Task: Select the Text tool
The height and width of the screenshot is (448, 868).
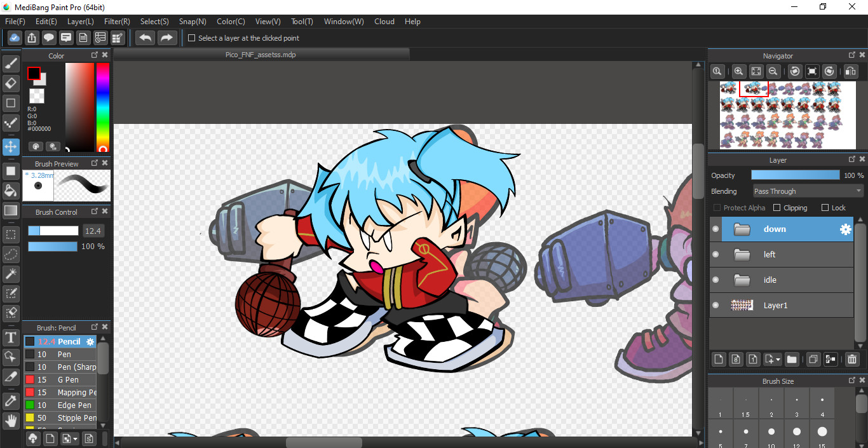Action: (11, 337)
